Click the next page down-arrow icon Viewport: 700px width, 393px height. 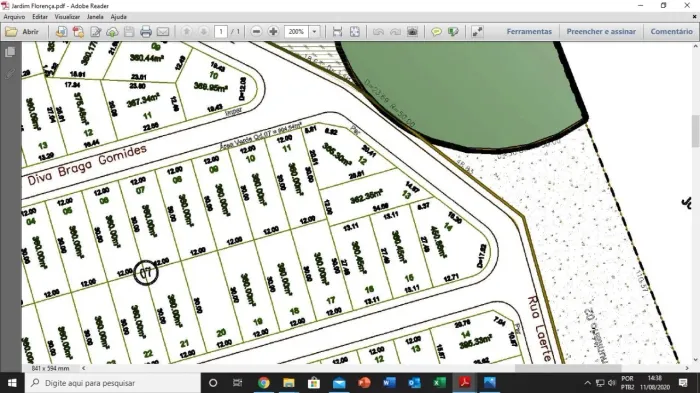click(x=204, y=32)
